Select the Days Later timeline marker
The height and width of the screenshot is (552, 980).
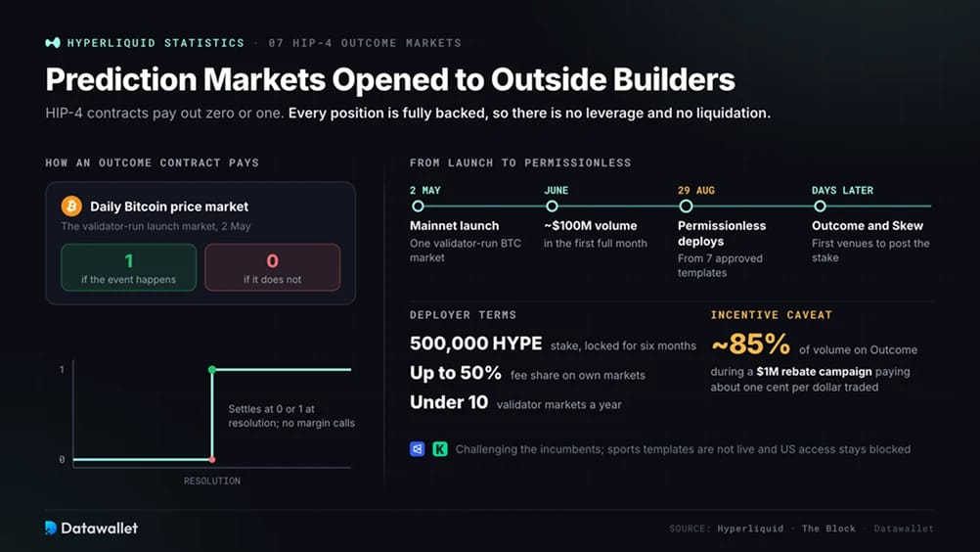tap(820, 206)
